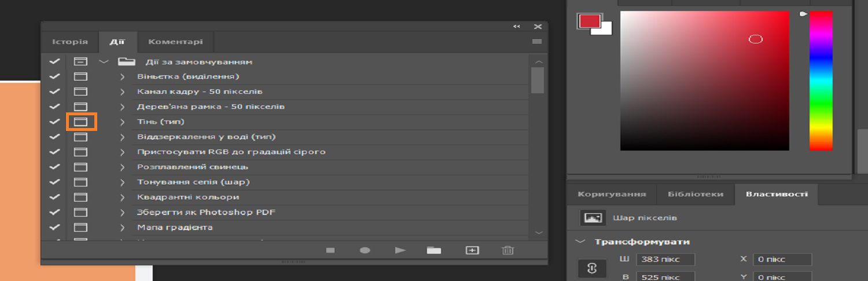Uncheck the Дії за замовчуванням set checkmark

(x=55, y=61)
